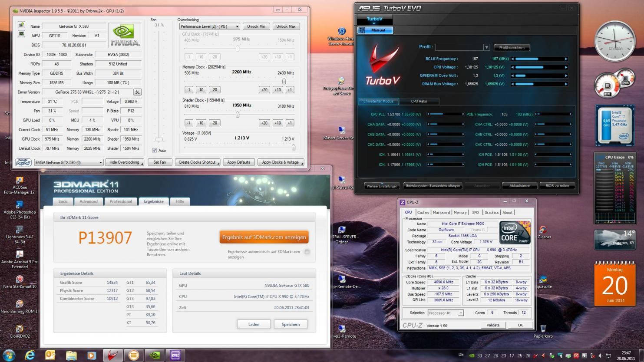Click the Memory Clock slider handle
The image size is (644, 362).
284,81
